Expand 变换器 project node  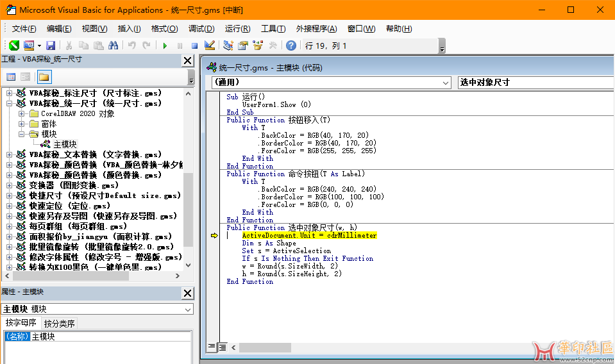coord(9,185)
